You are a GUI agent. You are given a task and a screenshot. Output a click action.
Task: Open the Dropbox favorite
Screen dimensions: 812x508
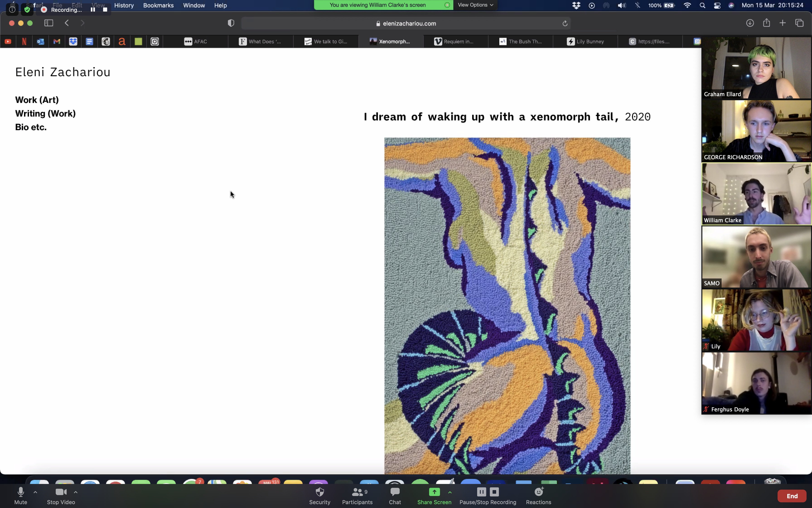73,41
